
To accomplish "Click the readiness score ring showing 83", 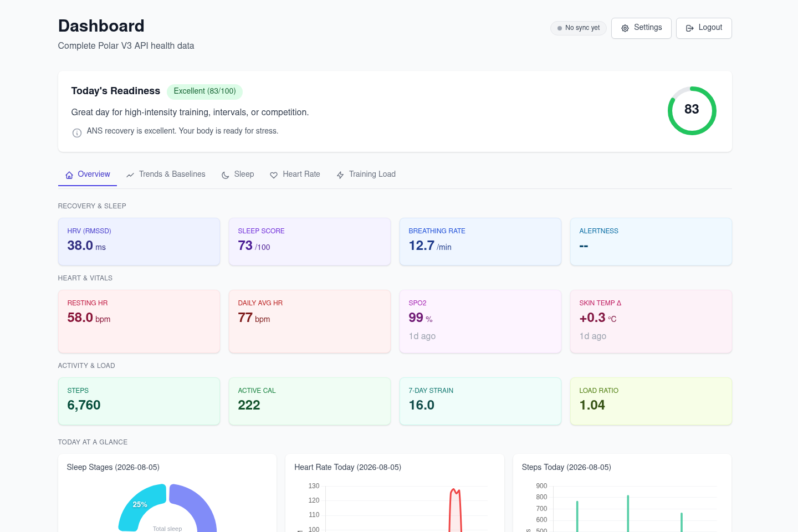I will (x=692, y=110).
